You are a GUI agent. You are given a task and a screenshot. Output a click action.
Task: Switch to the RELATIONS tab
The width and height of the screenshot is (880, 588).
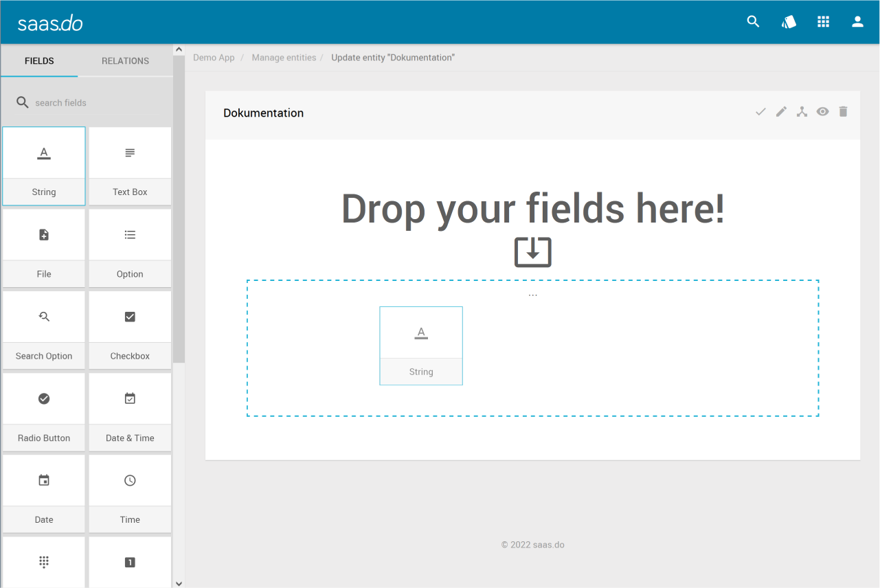pyautogui.click(x=125, y=61)
